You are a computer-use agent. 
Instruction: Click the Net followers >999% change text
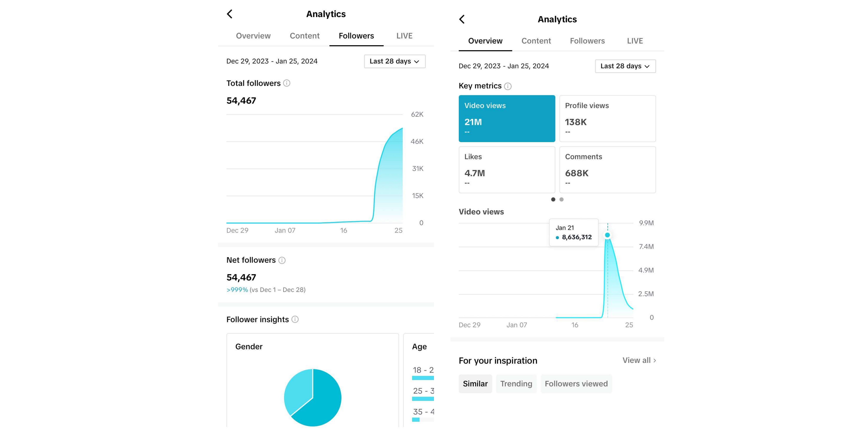(x=237, y=290)
